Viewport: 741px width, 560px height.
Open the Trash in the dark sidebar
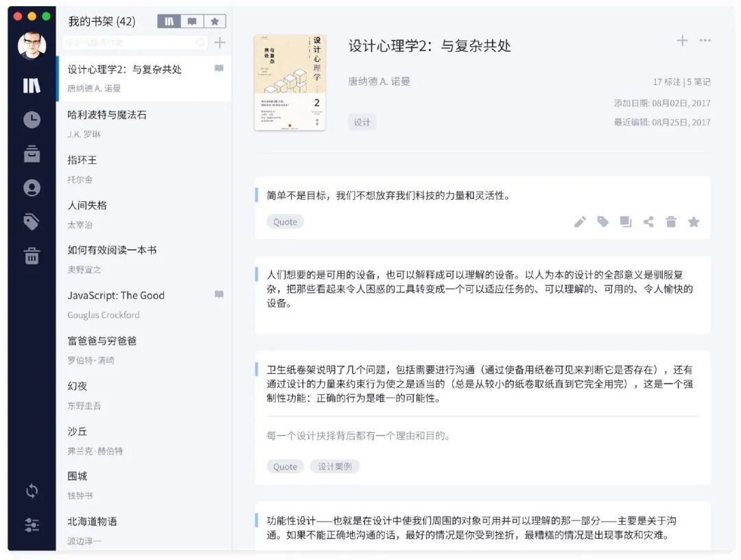tap(32, 255)
